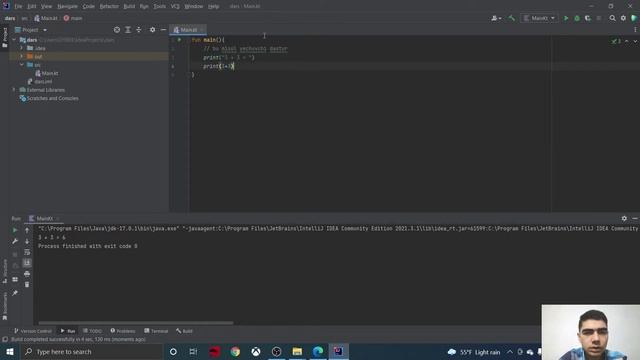Click the layout icon in the Run panel
Screen dimensions: 640x360
15,280
